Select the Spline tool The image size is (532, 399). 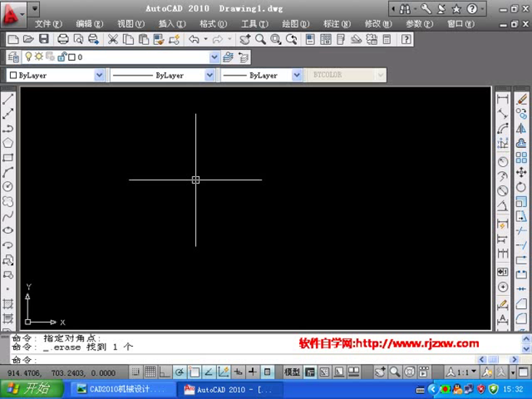(8, 215)
